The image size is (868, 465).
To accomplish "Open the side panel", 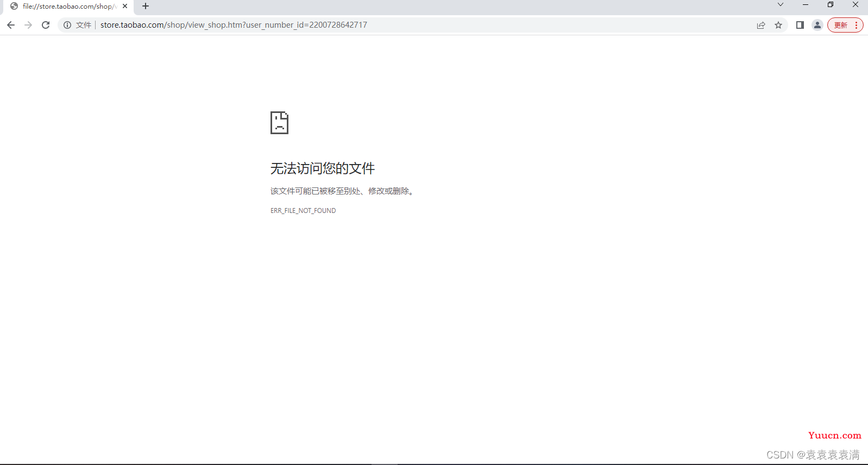I will click(800, 25).
